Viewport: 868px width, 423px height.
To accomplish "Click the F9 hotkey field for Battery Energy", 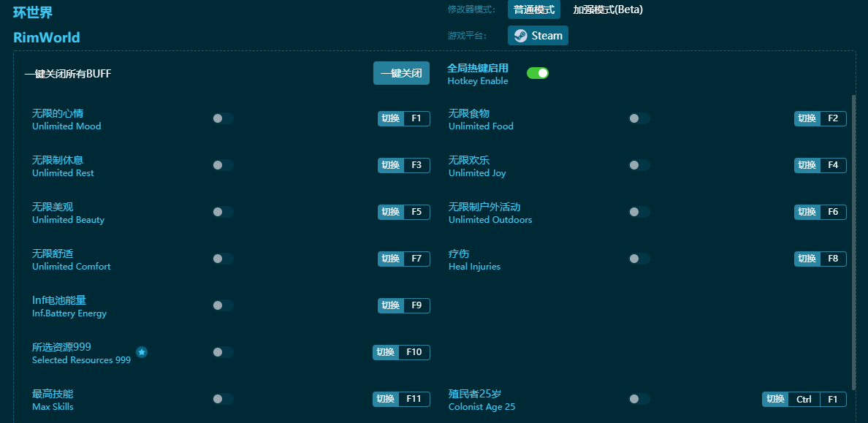I will (417, 305).
